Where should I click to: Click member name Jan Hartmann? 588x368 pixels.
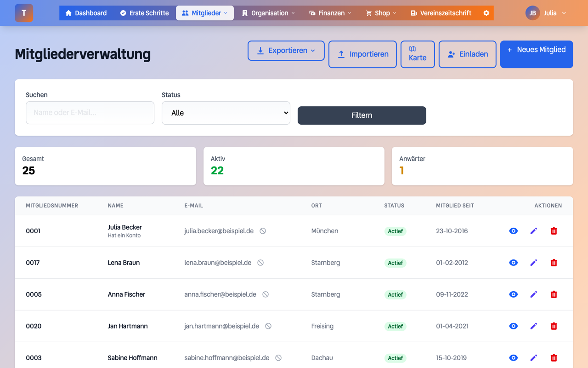point(128,326)
